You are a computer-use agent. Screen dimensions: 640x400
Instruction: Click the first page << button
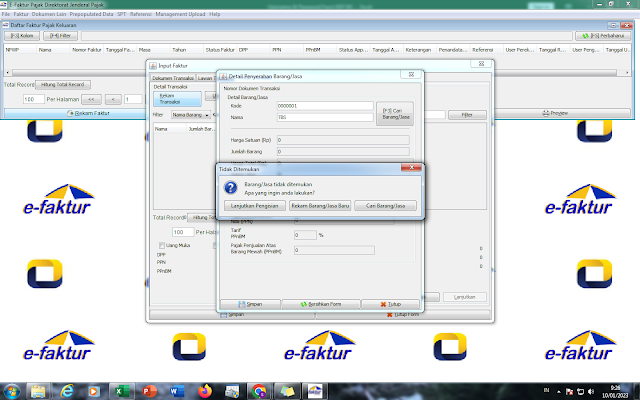pos(91,99)
